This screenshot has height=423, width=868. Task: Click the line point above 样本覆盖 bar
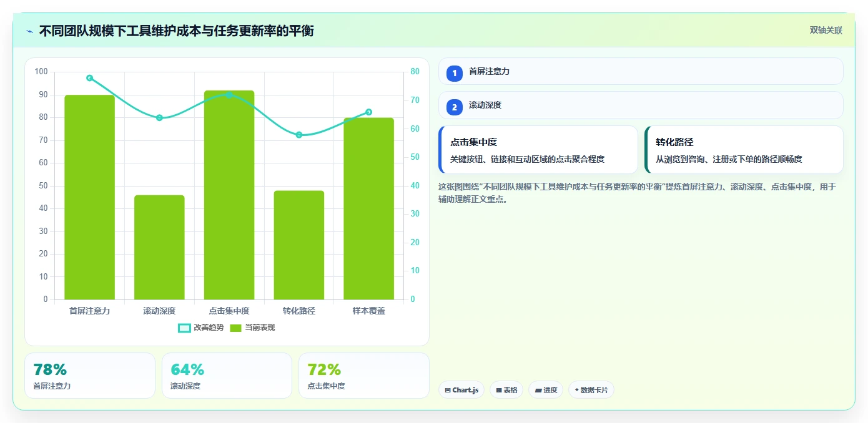coord(368,112)
